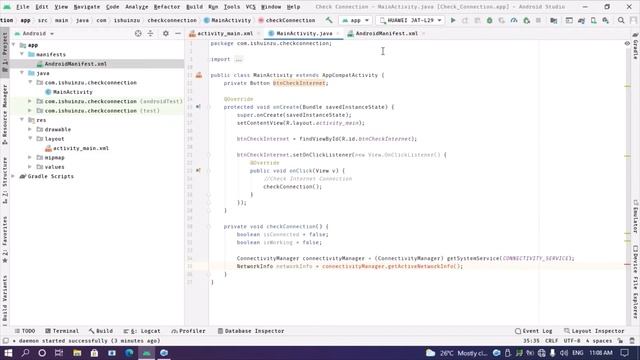Expand Gradle Scripts node
The image size is (640, 360).
click(13, 176)
